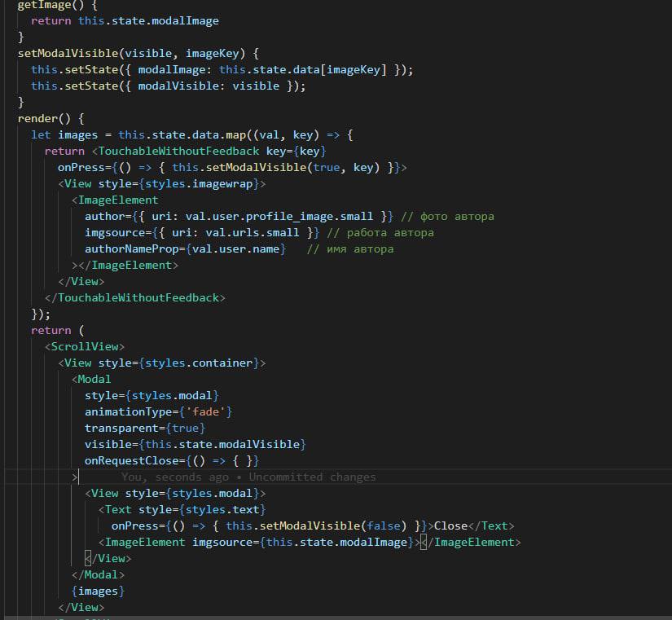The height and width of the screenshot is (620, 672).
Task: Click imgsource={this.state.modalImage} attribute
Action: [303, 543]
